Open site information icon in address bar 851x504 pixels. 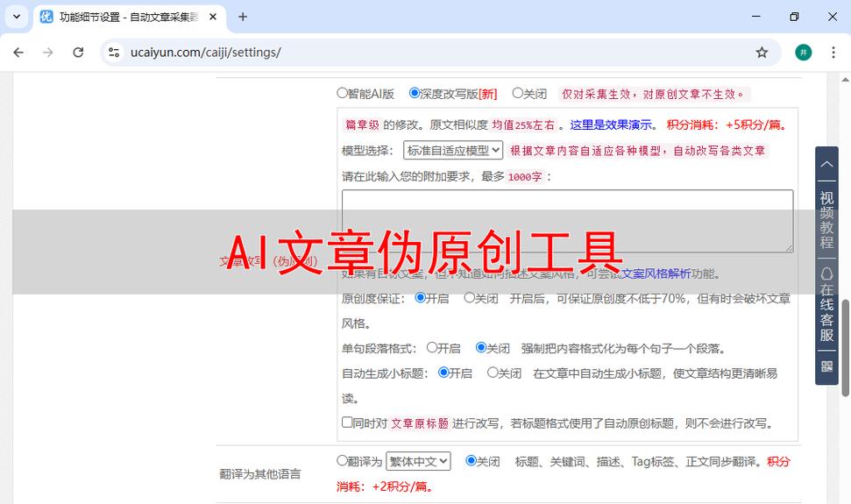coord(114,52)
